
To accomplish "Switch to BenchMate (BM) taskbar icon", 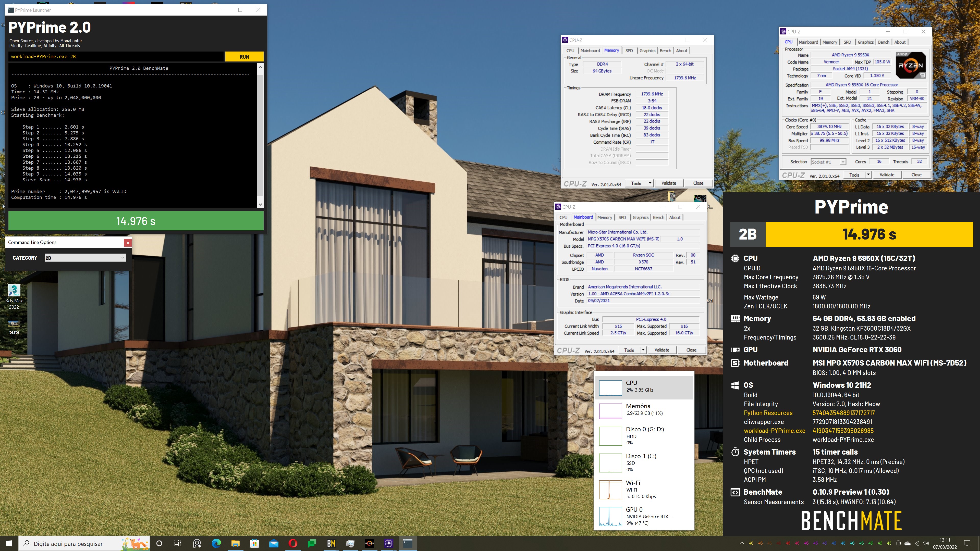I will [x=331, y=543].
